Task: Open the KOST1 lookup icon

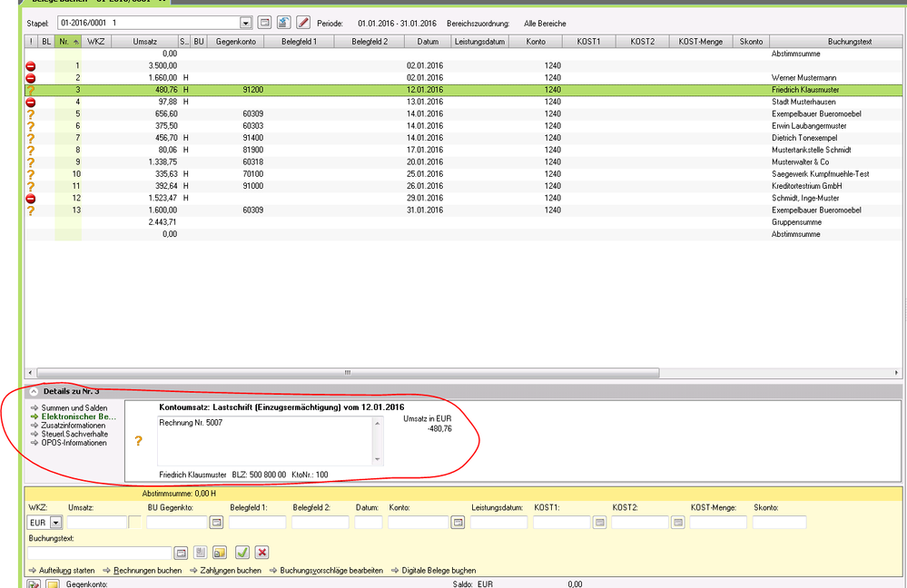Action: tap(599, 523)
